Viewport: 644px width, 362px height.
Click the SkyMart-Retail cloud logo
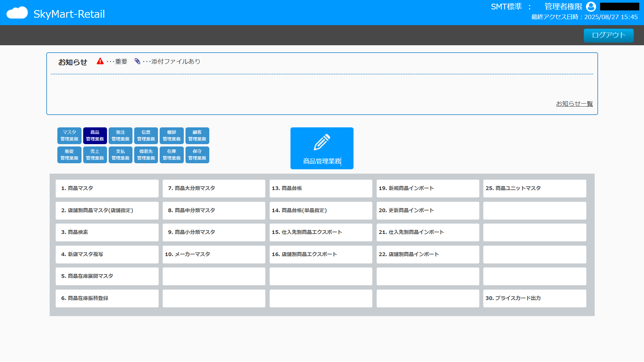(x=17, y=12)
